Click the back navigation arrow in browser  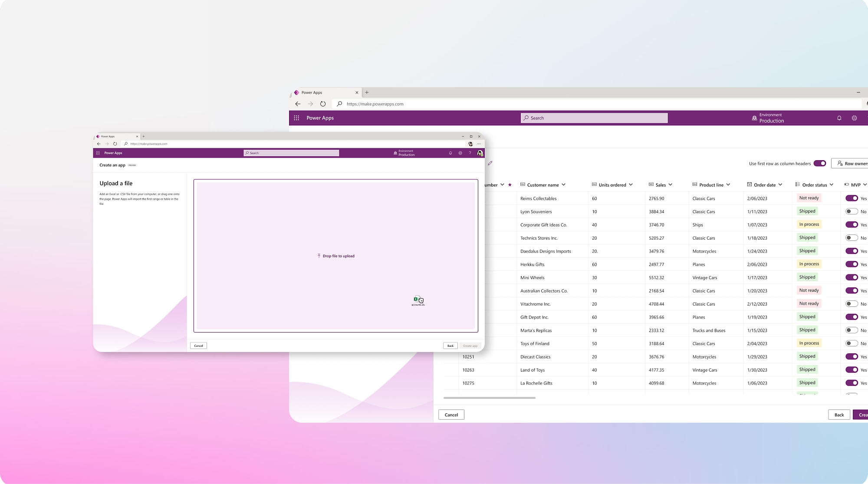[297, 103]
